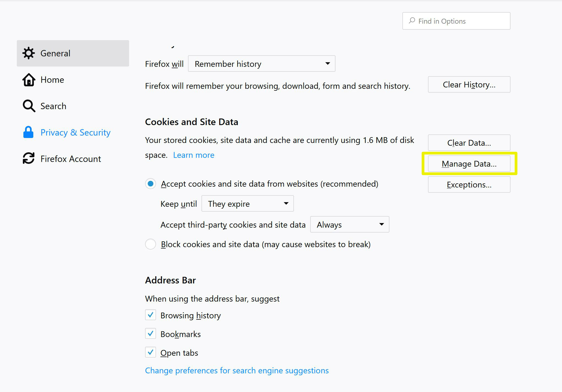Click the Manage Data button

(469, 163)
